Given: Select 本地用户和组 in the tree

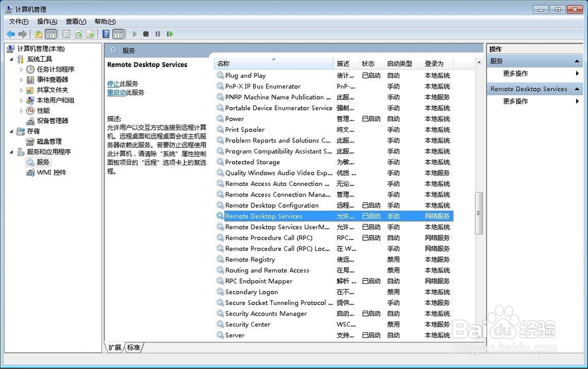Looking at the screenshot, I should point(55,100).
